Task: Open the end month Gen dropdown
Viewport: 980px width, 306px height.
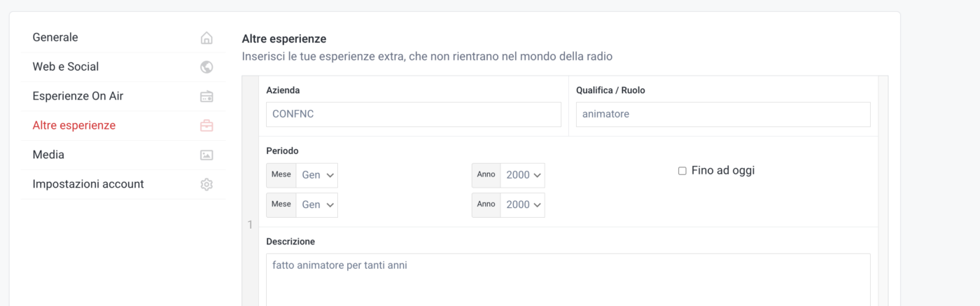Action: point(316,204)
